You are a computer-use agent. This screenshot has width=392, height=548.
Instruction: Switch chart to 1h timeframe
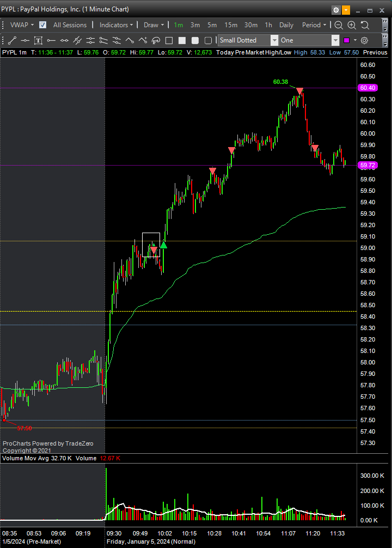268,25
